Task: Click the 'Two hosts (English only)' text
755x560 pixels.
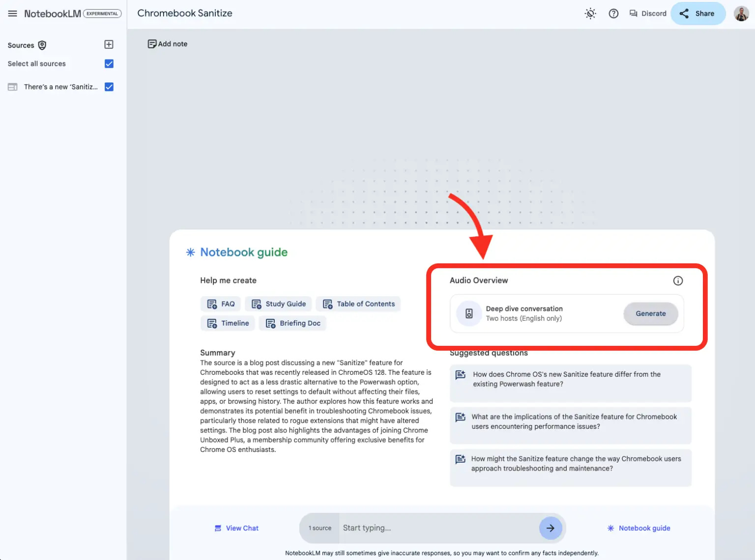Action: pyautogui.click(x=524, y=319)
